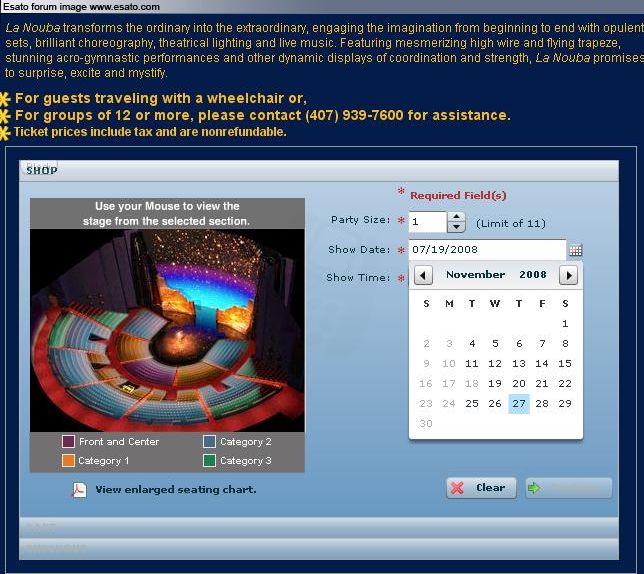Select the SHOP tab
Image resolution: width=644 pixels, height=574 pixels.
point(41,170)
